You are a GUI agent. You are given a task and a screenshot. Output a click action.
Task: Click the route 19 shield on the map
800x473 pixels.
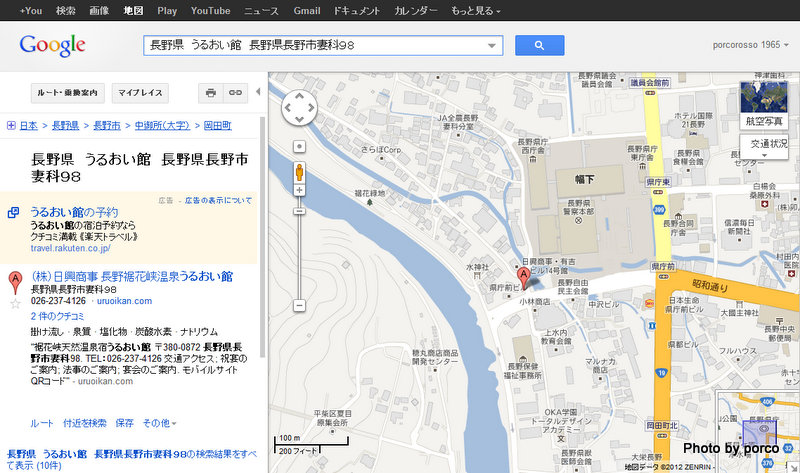[662, 373]
